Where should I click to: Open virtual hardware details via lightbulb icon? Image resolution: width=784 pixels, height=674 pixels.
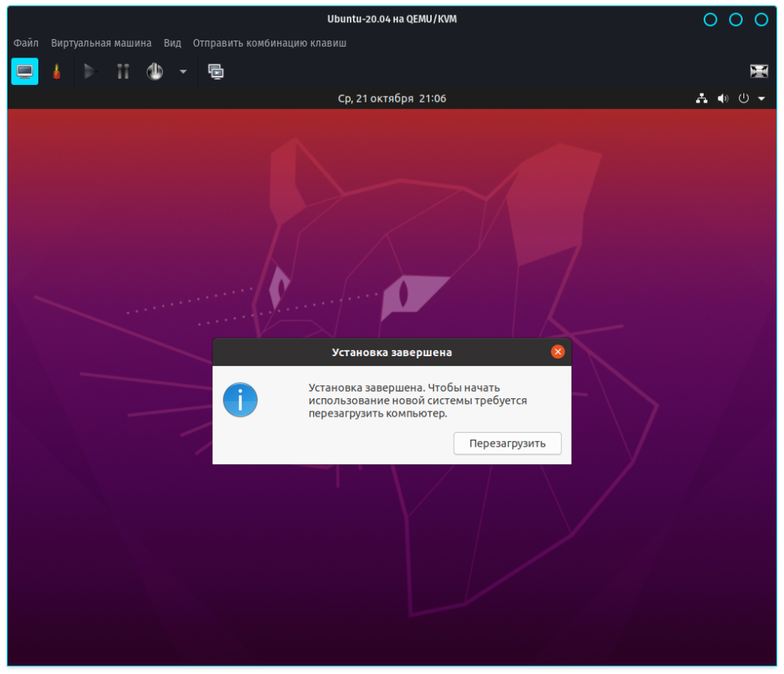[x=56, y=71]
